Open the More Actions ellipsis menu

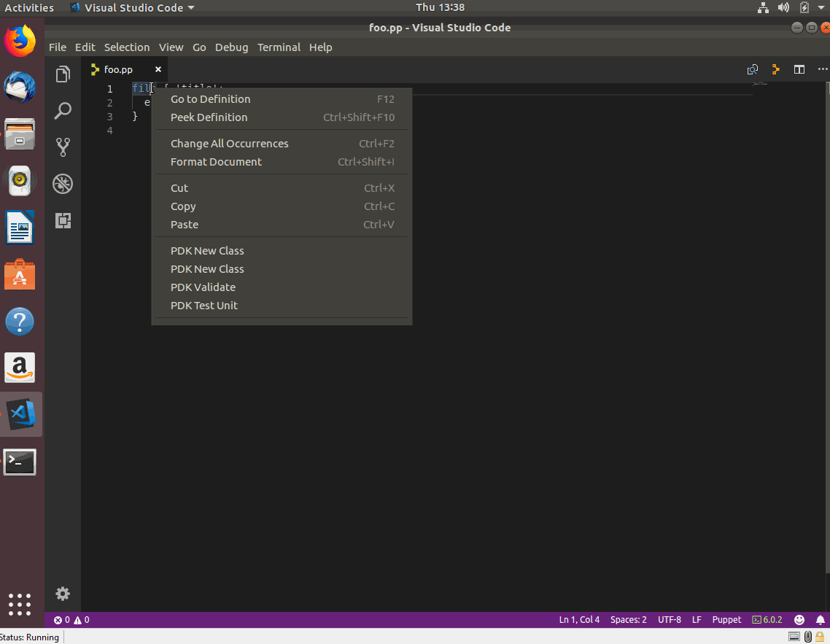tap(822, 69)
